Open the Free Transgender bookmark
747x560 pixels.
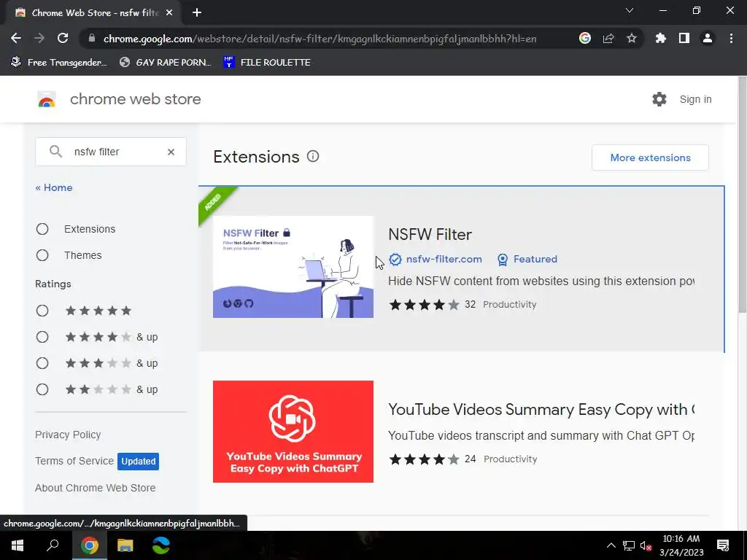coord(59,63)
